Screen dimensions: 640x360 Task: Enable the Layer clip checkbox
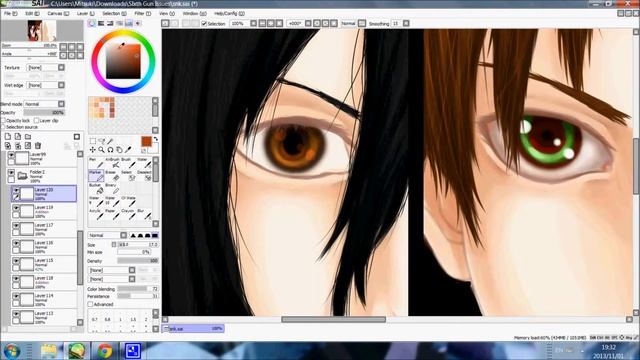click(36, 121)
